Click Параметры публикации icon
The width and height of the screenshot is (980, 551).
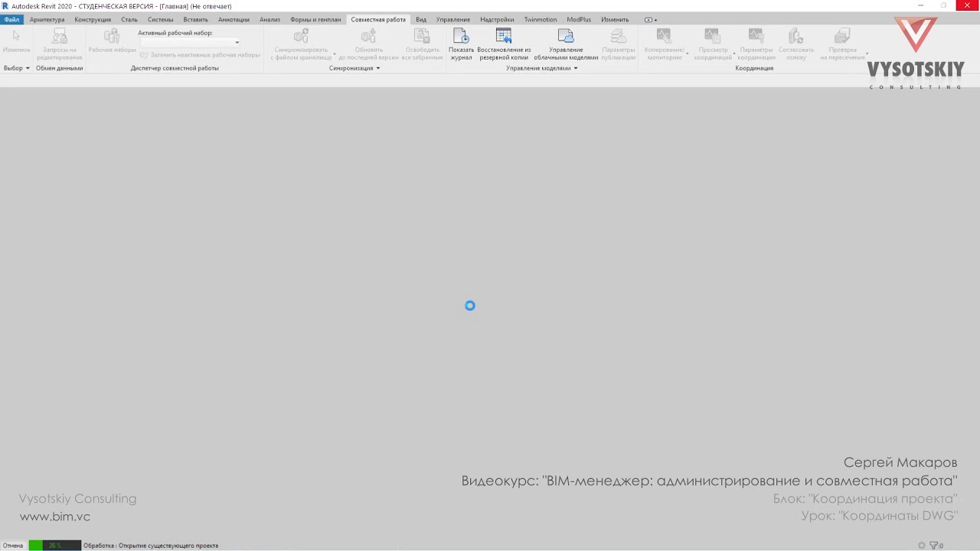(619, 44)
